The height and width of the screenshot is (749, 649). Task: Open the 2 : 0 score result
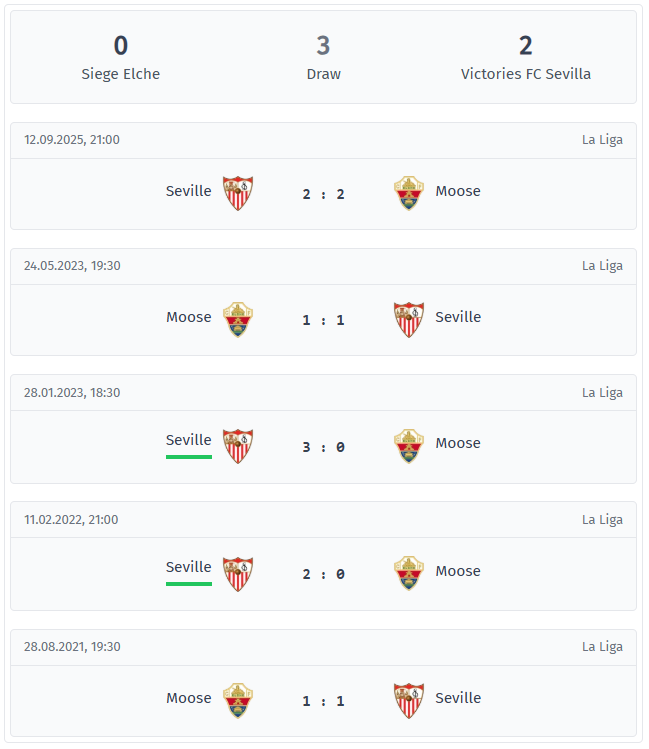point(323,574)
